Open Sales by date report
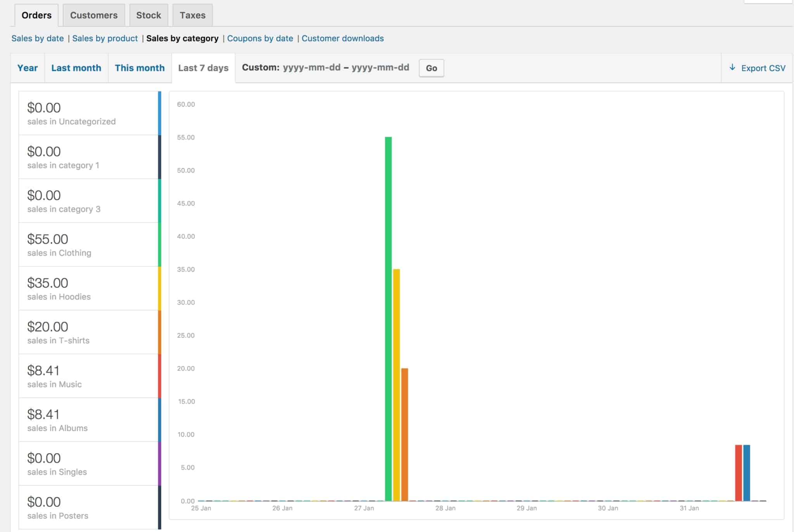 pyautogui.click(x=38, y=38)
